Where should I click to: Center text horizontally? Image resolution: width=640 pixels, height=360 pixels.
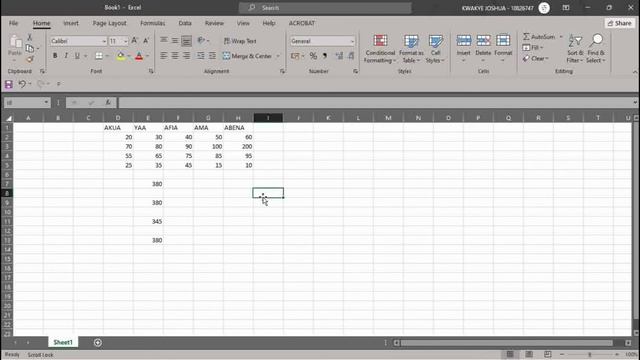[175, 56]
